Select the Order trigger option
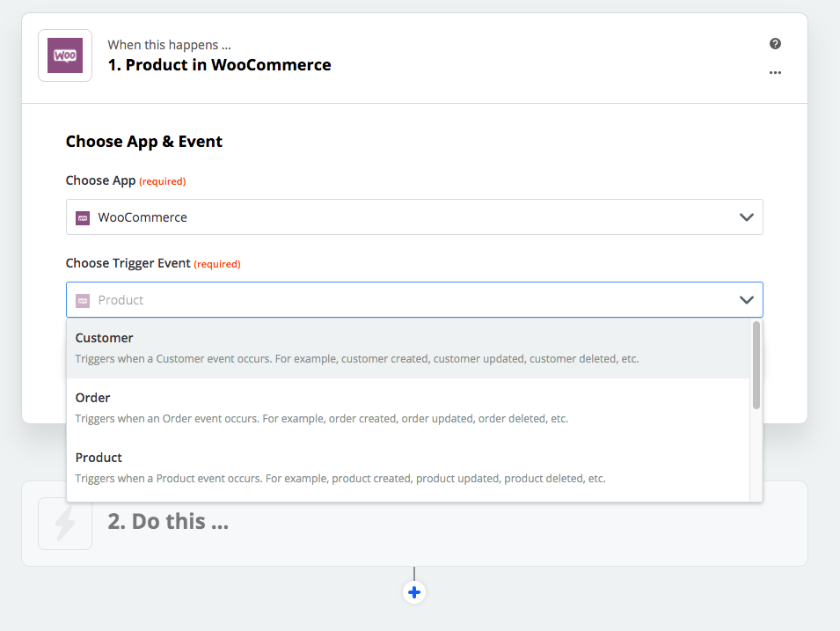Screen dimensions: 840x631 (x=407, y=408)
